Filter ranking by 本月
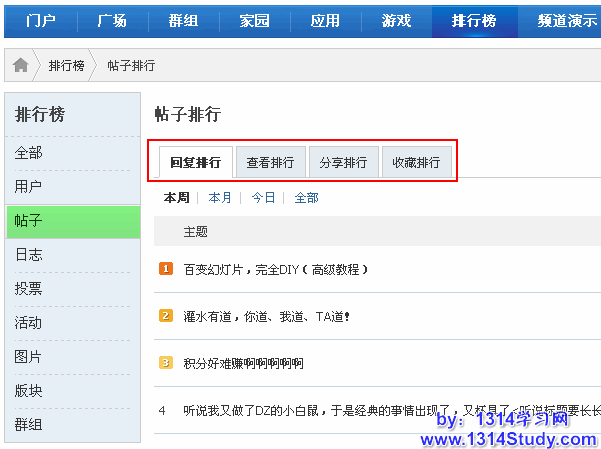The image size is (601, 449). (x=220, y=198)
